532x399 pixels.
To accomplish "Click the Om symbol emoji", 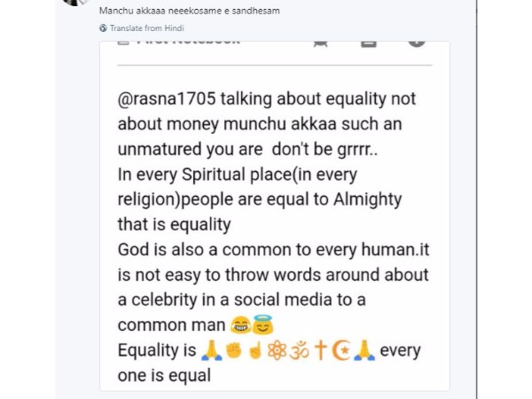I will coord(300,350).
